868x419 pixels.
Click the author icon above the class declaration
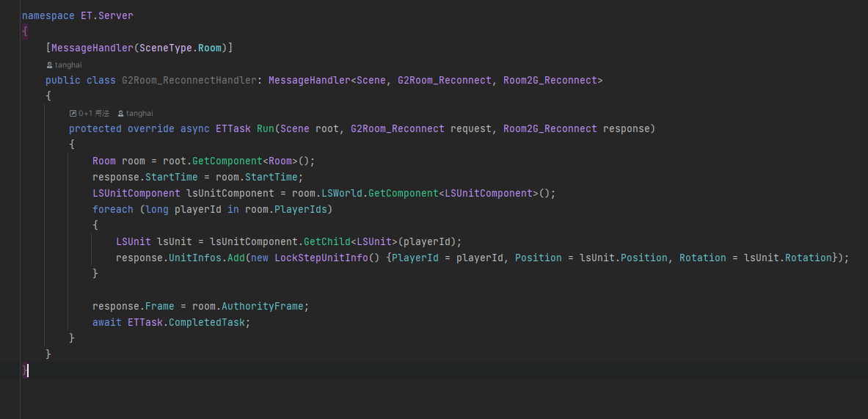point(50,65)
